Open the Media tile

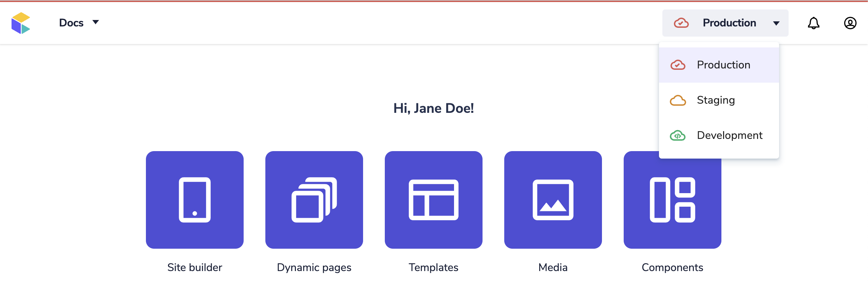click(x=553, y=200)
